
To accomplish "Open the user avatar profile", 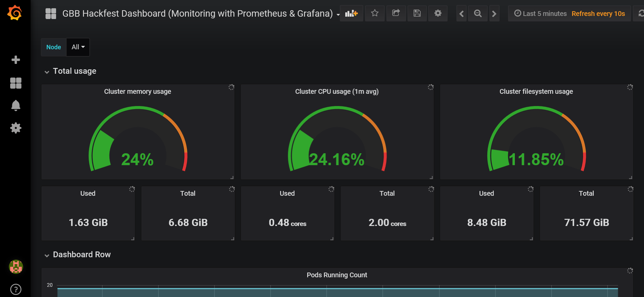I will click(x=16, y=267).
